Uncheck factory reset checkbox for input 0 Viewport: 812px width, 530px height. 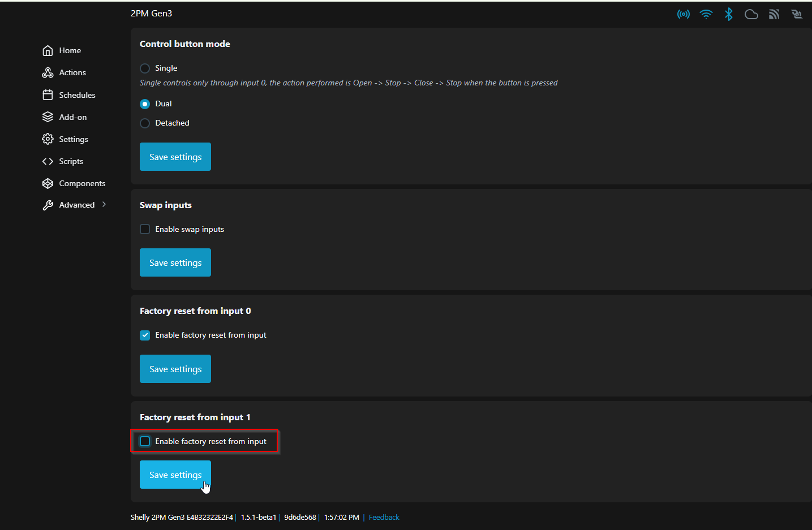click(145, 335)
